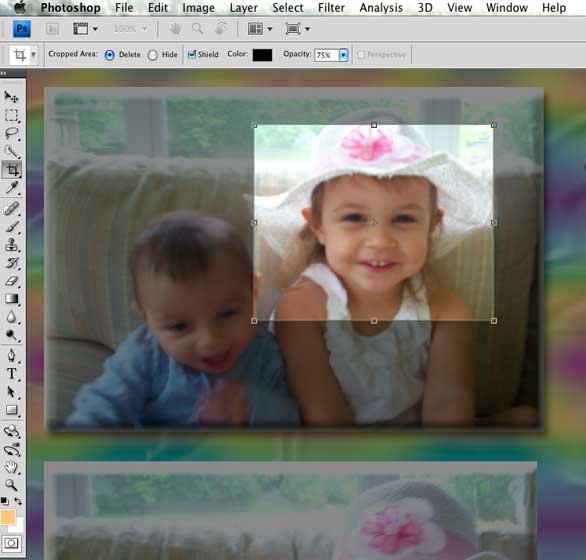Select the Brush tool
The height and width of the screenshot is (560, 586).
[11, 227]
